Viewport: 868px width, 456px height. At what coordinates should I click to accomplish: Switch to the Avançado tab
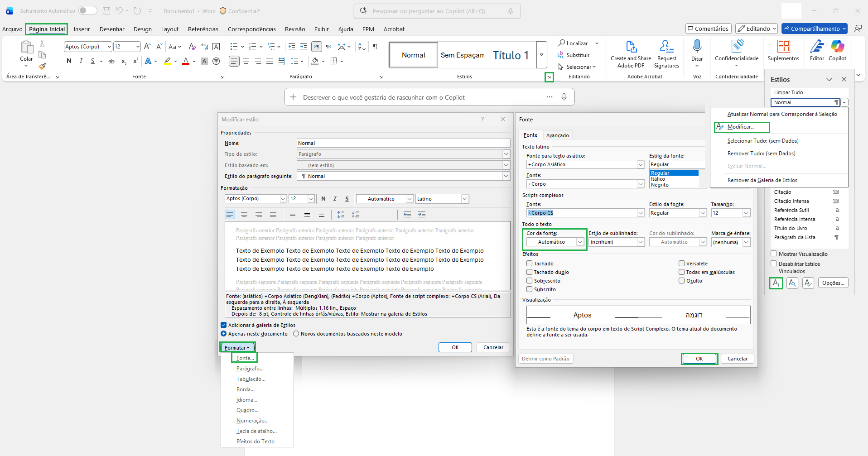click(x=557, y=135)
